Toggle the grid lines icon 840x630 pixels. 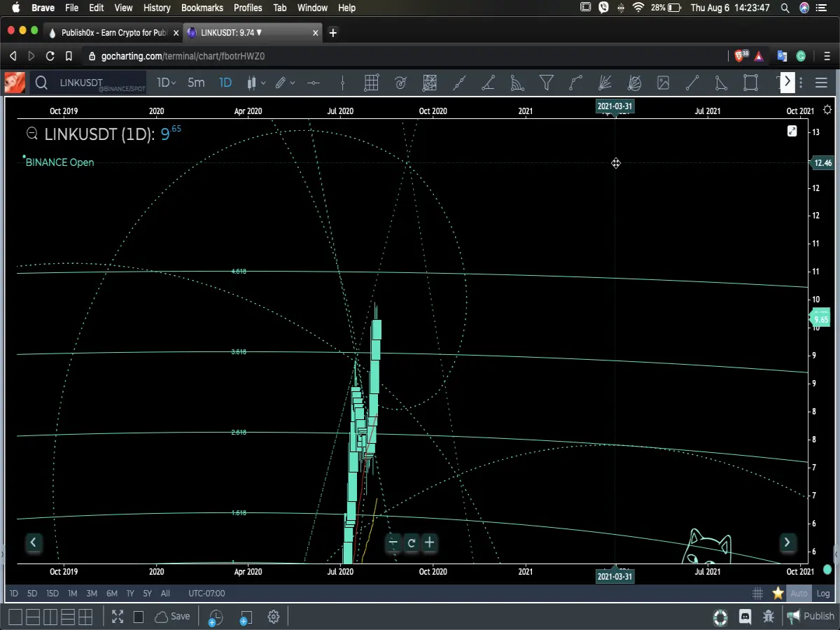tap(757, 594)
